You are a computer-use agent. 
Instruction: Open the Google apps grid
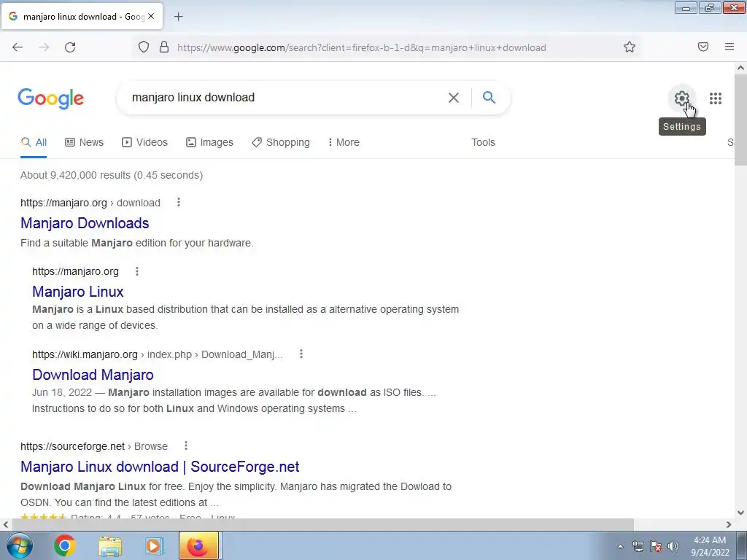click(715, 98)
